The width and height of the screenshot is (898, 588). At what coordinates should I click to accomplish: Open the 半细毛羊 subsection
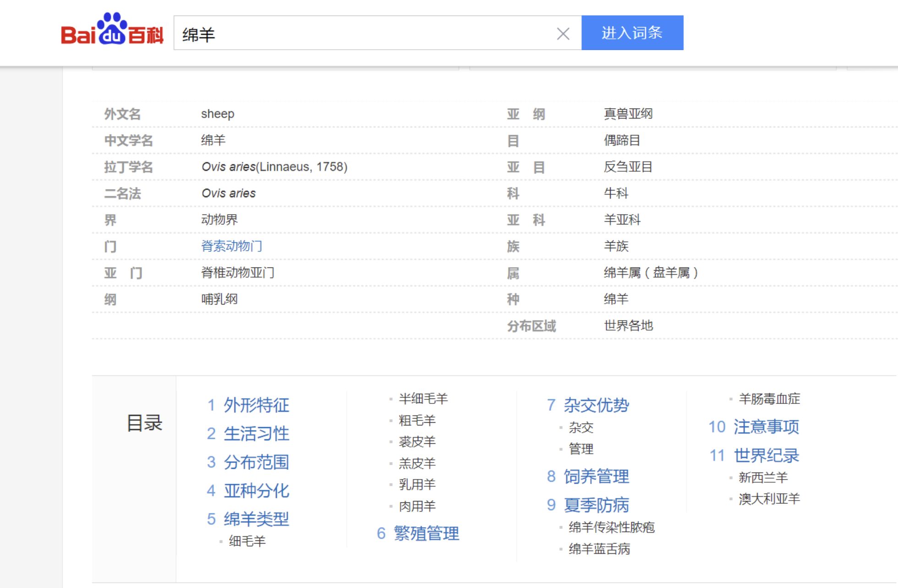coord(423,399)
